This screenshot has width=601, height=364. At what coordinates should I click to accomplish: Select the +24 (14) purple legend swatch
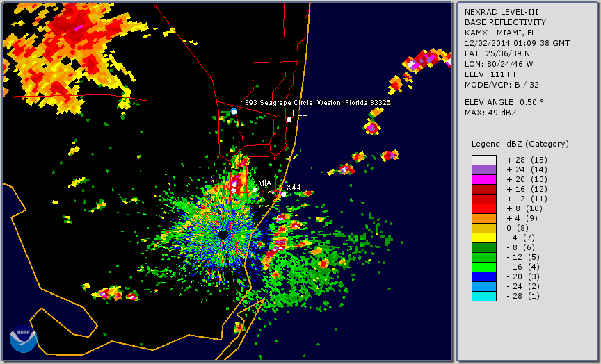click(x=484, y=170)
